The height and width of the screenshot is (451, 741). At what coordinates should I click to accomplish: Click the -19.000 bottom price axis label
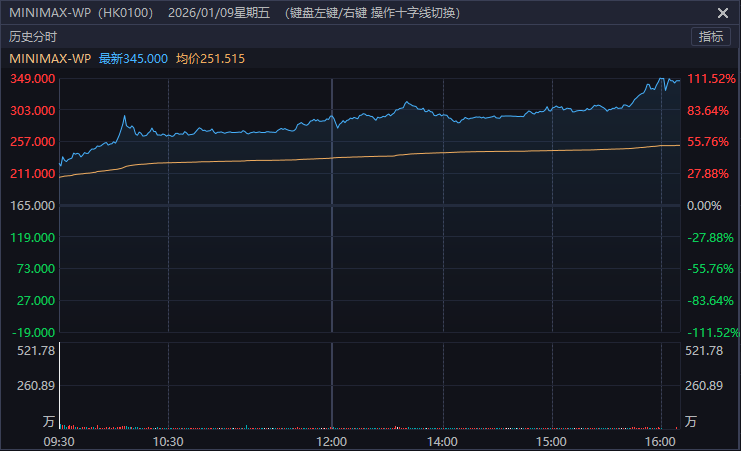coord(33,332)
